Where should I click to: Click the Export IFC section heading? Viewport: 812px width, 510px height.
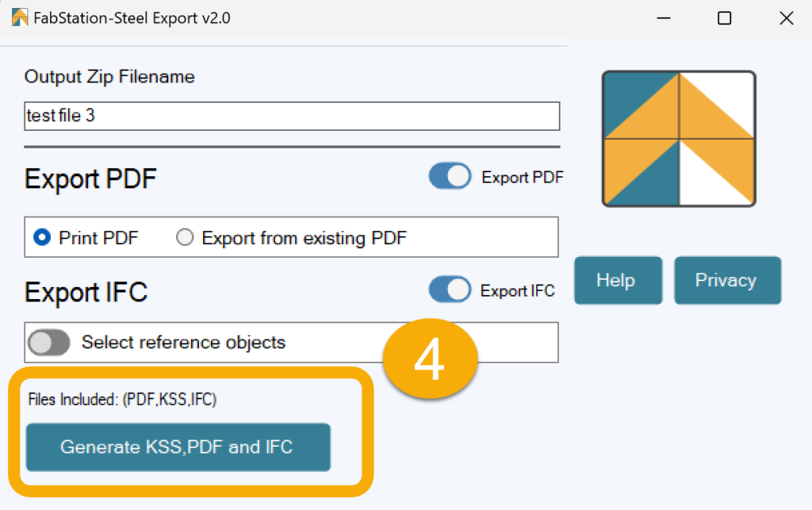pyautogui.click(x=86, y=292)
